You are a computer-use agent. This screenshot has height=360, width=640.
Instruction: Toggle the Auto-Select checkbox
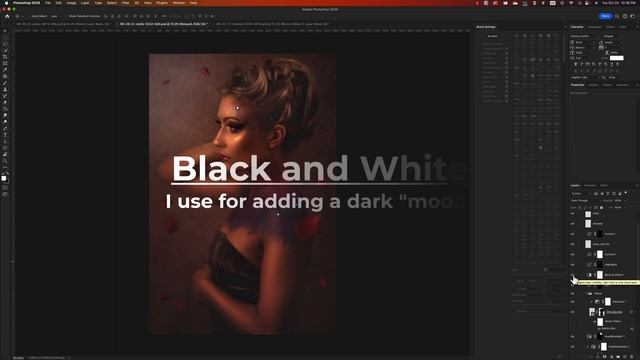30,16
